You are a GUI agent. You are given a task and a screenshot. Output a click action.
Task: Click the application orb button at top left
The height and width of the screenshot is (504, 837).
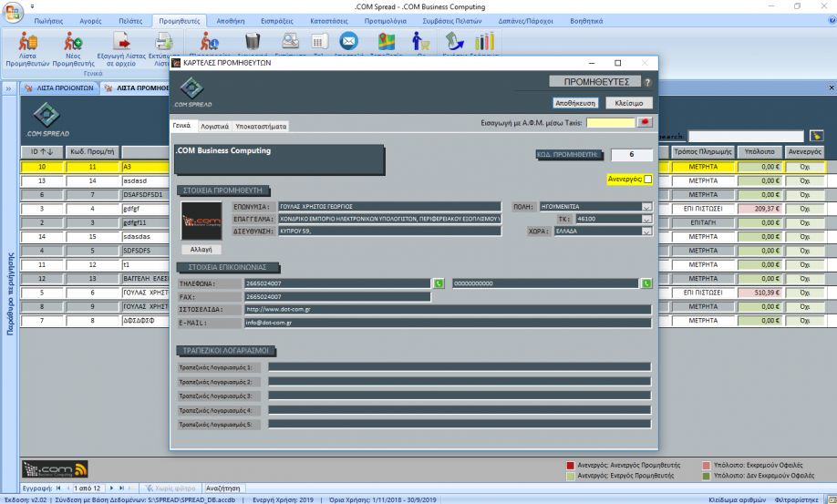[13, 13]
